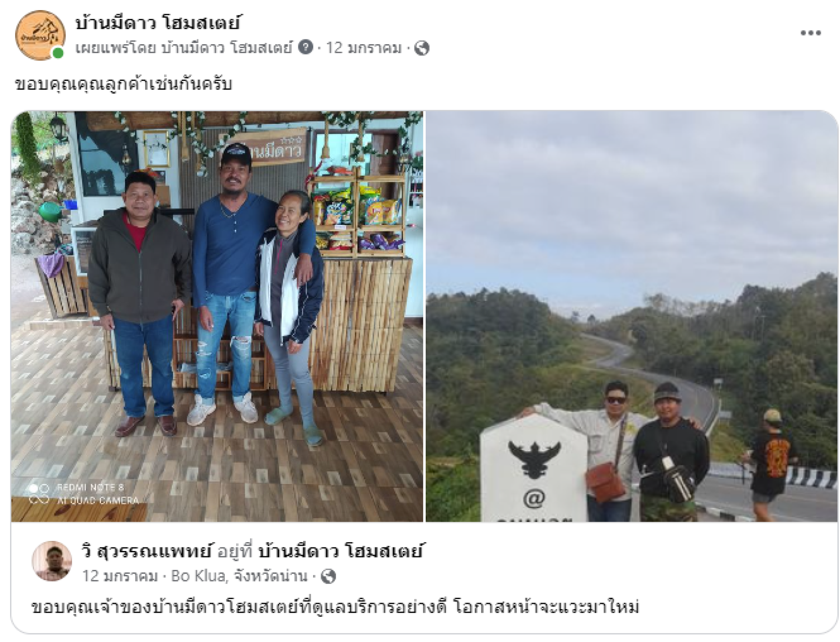Open the 12 มกราคม timestamp in post header
This screenshot has width=840, height=642.
(364, 47)
